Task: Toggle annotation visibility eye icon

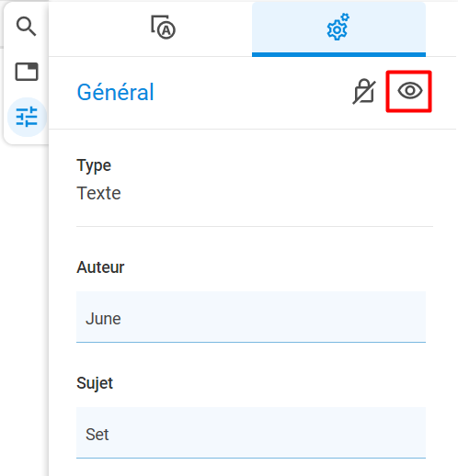Action: 410,91
